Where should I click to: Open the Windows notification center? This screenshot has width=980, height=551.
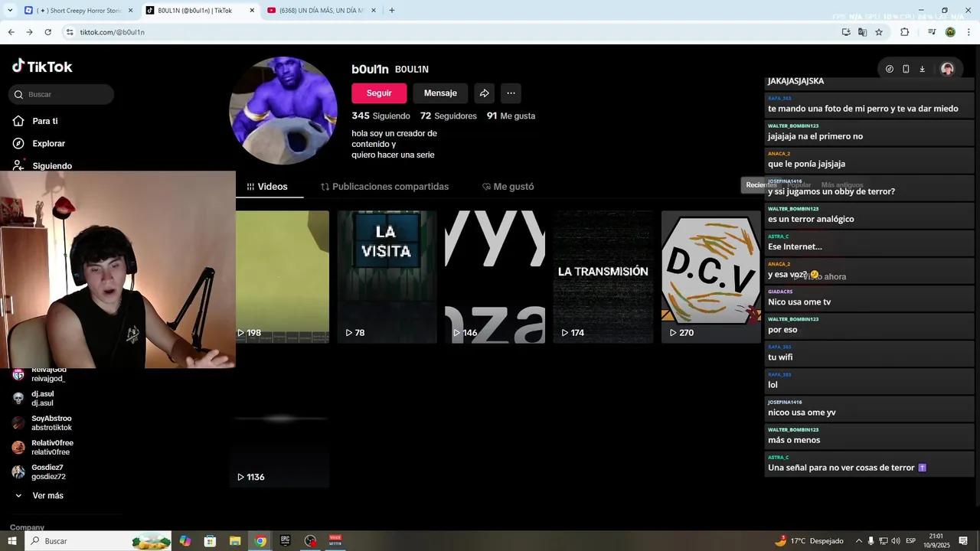pos(963,541)
